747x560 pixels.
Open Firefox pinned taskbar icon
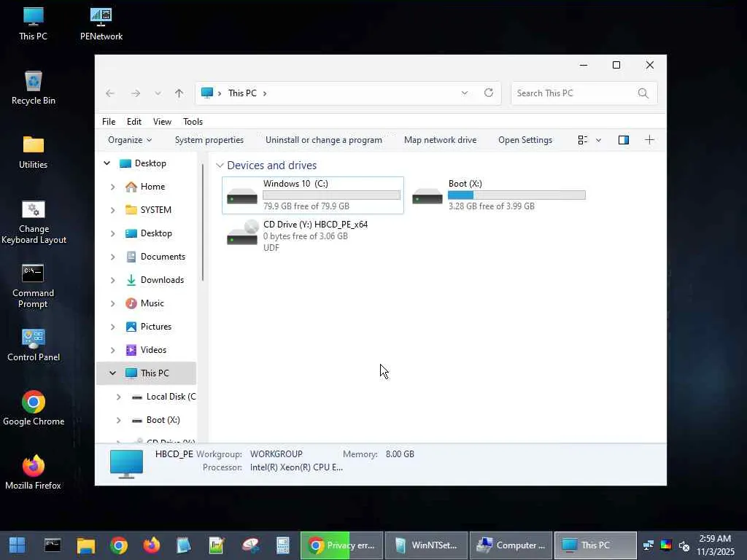(152, 545)
